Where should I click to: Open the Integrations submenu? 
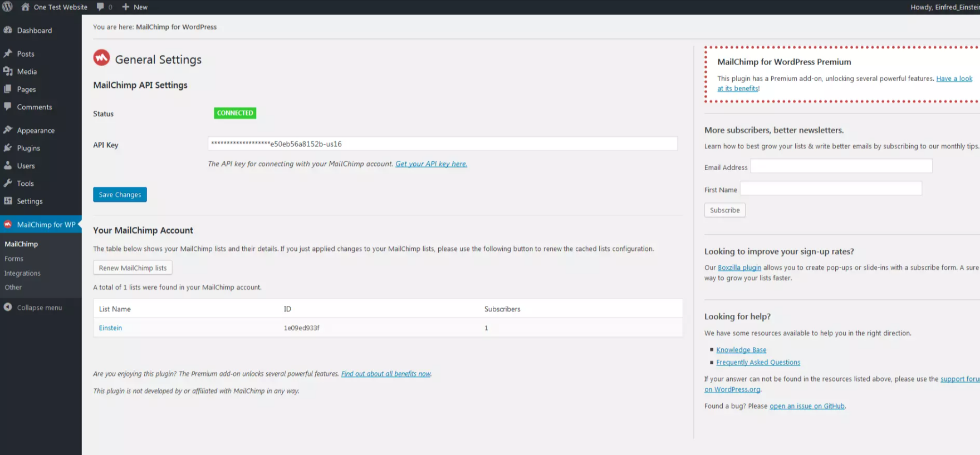[22, 273]
